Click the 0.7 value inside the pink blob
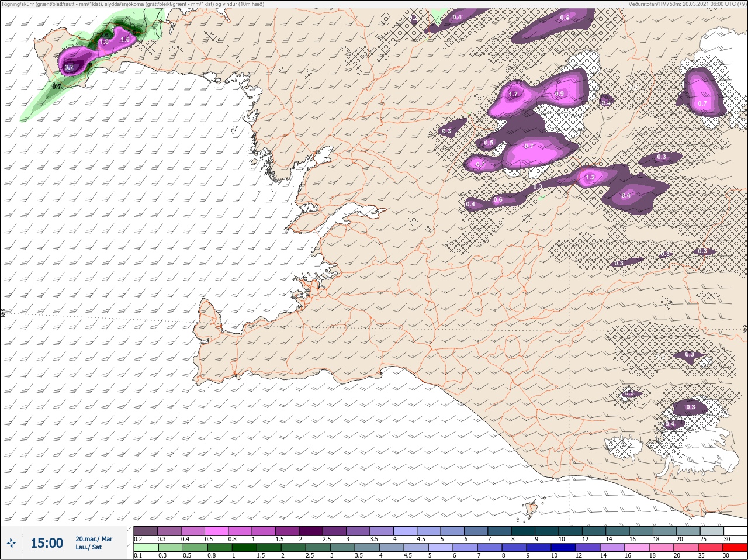The width and height of the screenshot is (748, 560). click(x=702, y=103)
